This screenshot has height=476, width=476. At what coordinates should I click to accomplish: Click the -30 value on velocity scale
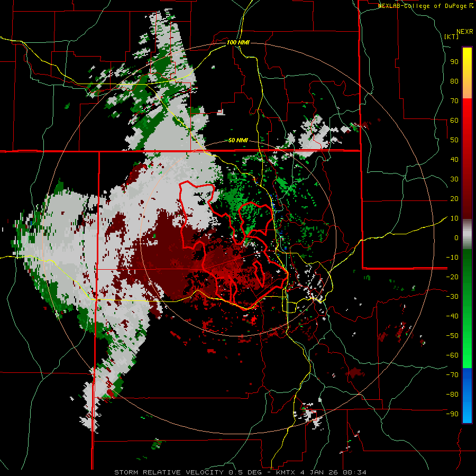(452, 297)
